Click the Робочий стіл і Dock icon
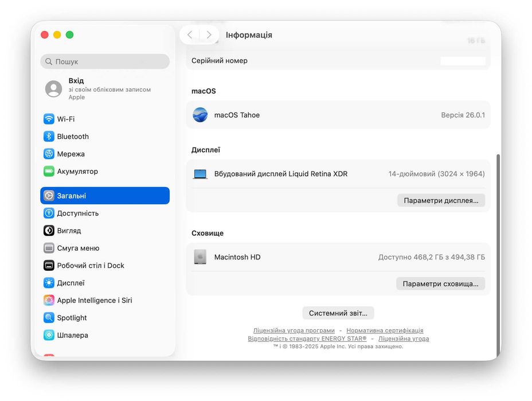This screenshot has width=532, height=401. (49, 266)
